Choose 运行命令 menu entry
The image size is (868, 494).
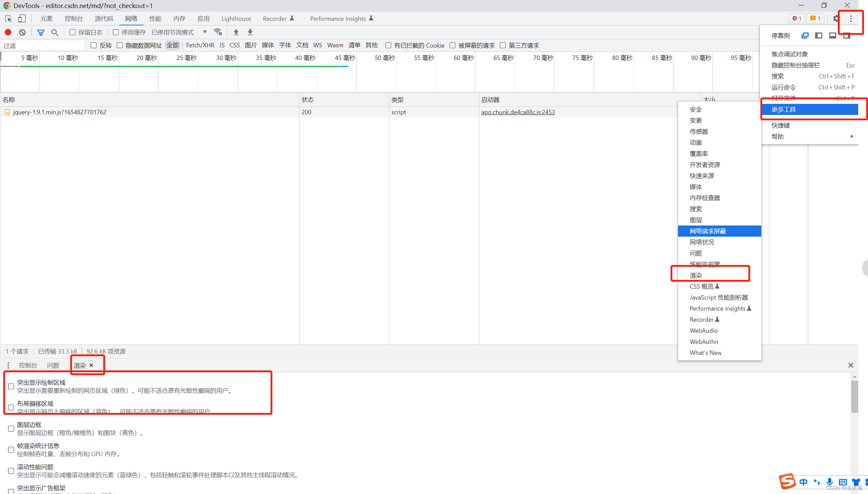click(x=810, y=87)
